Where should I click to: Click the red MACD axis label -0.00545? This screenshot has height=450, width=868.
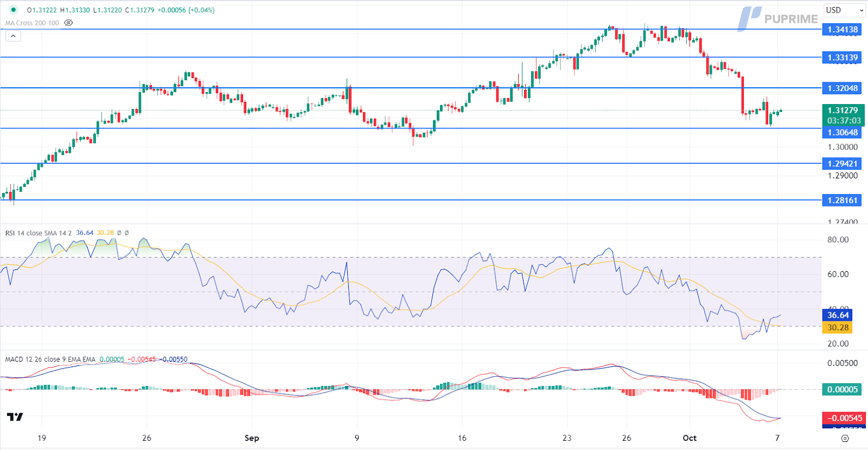(x=844, y=418)
